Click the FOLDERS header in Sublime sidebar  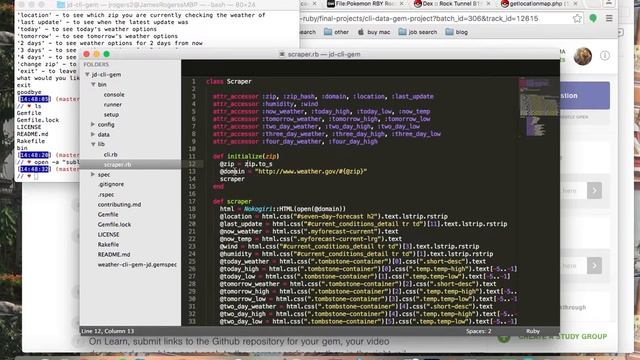tap(96, 64)
